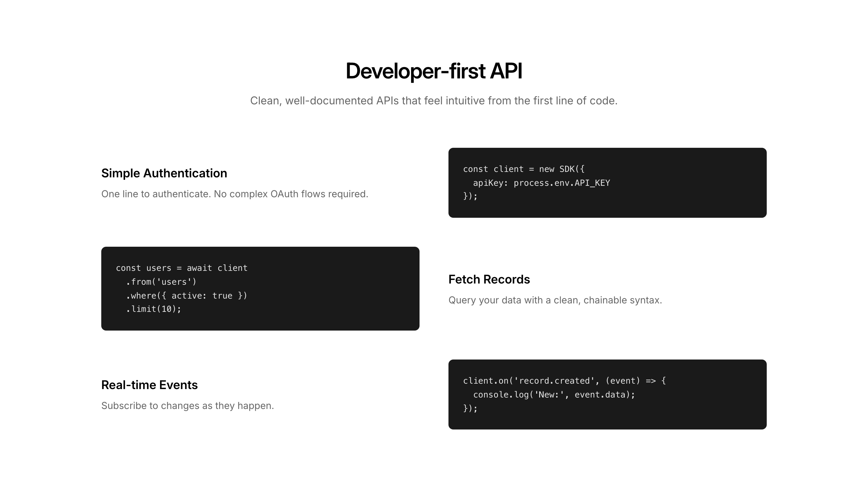This screenshot has height=488, width=868.
Task: Click the OAuth flows description text
Action: point(234,194)
